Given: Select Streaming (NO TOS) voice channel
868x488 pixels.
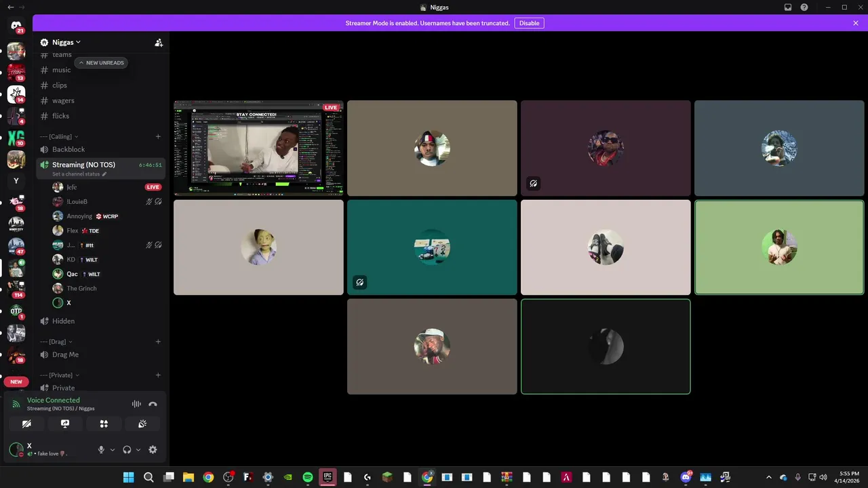Looking at the screenshot, I should tap(100, 168).
